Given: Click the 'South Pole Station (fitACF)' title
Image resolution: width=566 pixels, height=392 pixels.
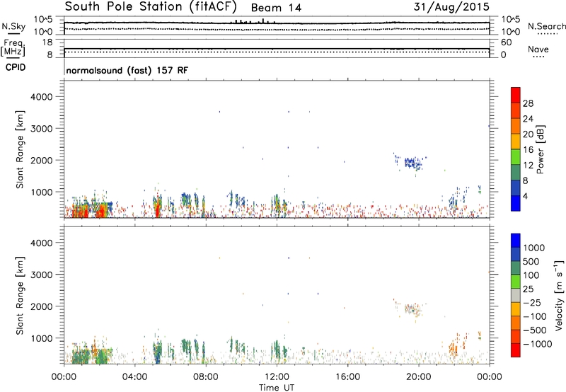Looking at the screenshot, I should coord(151,6).
